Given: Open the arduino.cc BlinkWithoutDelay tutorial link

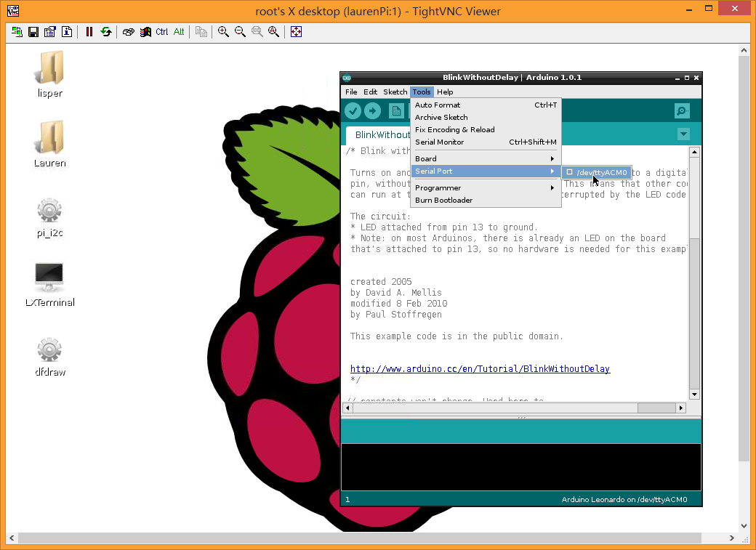Looking at the screenshot, I should (480, 369).
